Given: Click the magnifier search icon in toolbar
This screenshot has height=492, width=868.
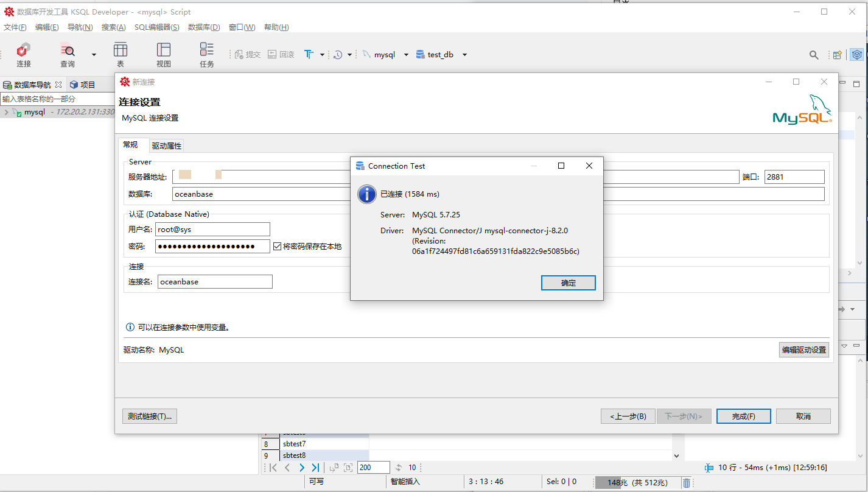Looking at the screenshot, I should 814,55.
